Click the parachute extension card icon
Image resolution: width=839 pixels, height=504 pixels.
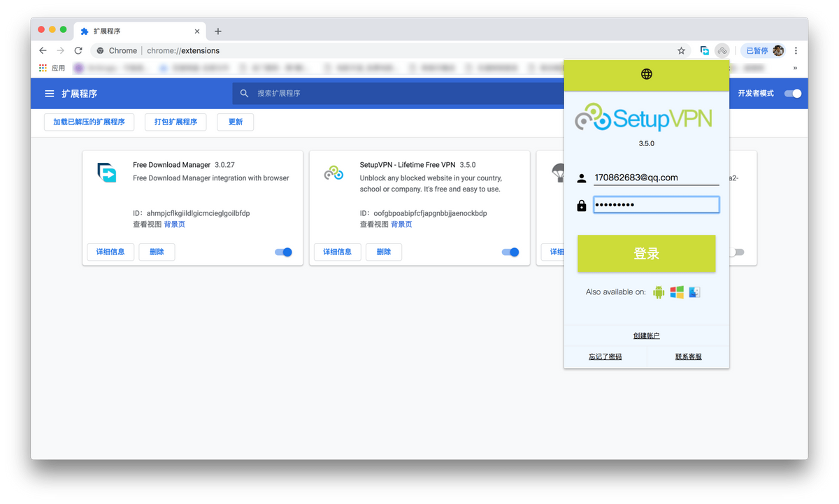[559, 172]
